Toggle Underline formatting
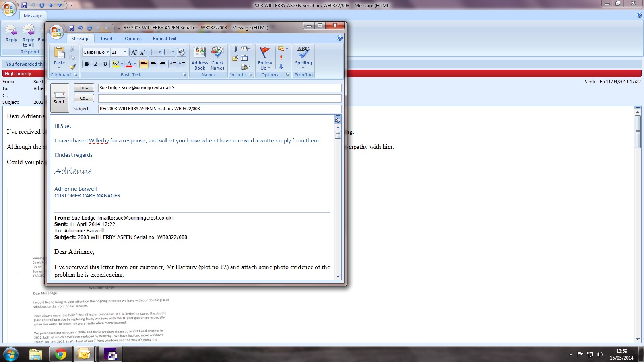 click(x=105, y=64)
